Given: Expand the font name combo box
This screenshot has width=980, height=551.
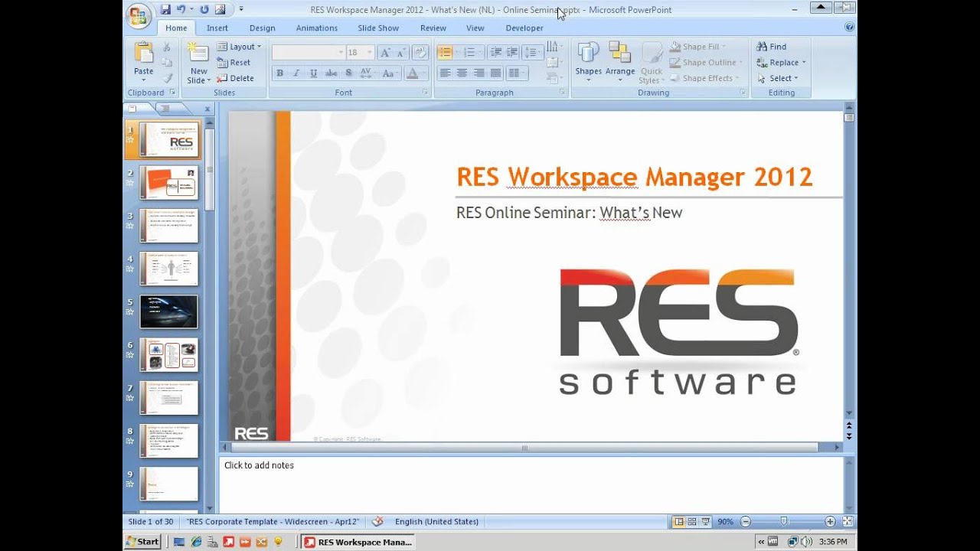Looking at the screenshot, I should click(341, 53).
